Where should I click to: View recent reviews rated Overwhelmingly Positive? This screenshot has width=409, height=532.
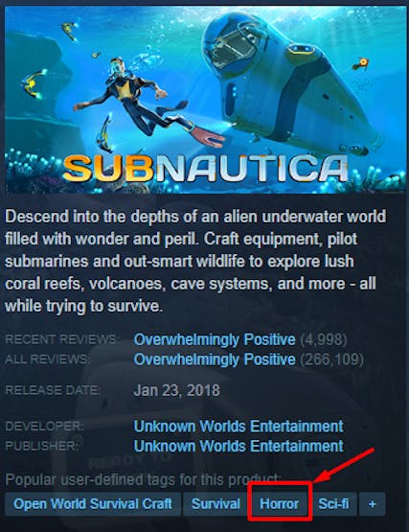[215, 339]
